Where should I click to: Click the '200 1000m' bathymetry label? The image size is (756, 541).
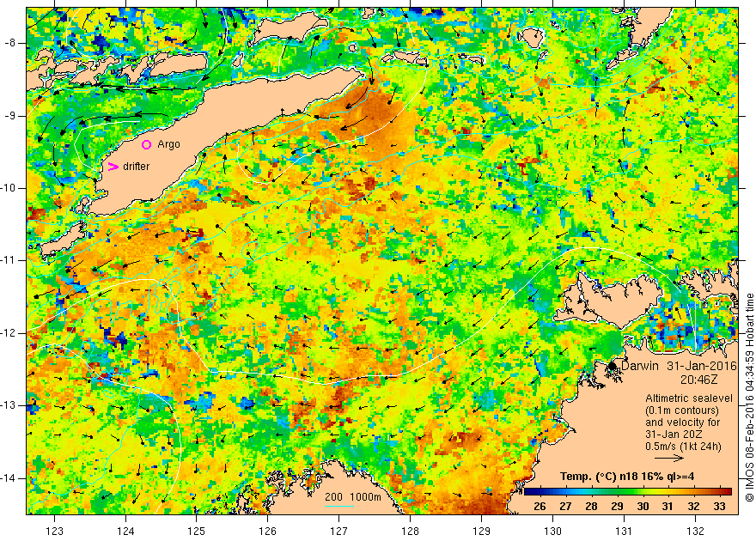pos(353,497)
